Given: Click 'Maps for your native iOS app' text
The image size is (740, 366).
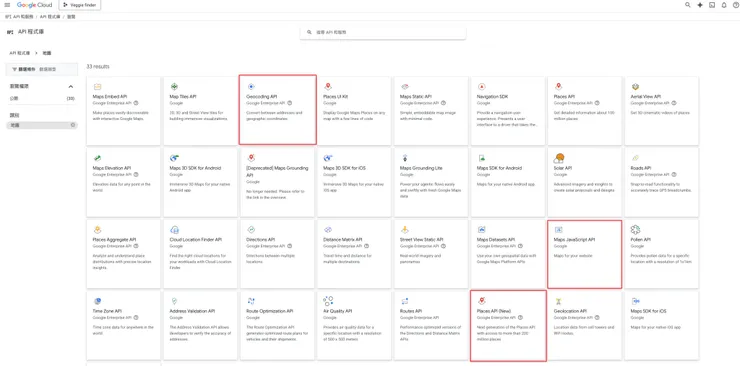Looking at the screenshot, I should click(x=656, y=327).
